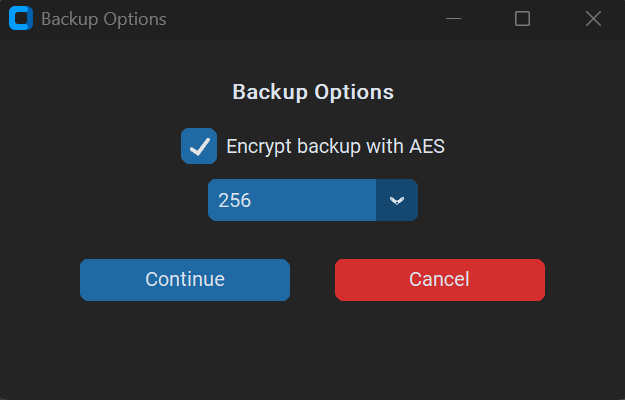This screenshot has width=625, height=400.
Task: Click the "Encrypt backup with AES" label
Action: tap(335, 146)
